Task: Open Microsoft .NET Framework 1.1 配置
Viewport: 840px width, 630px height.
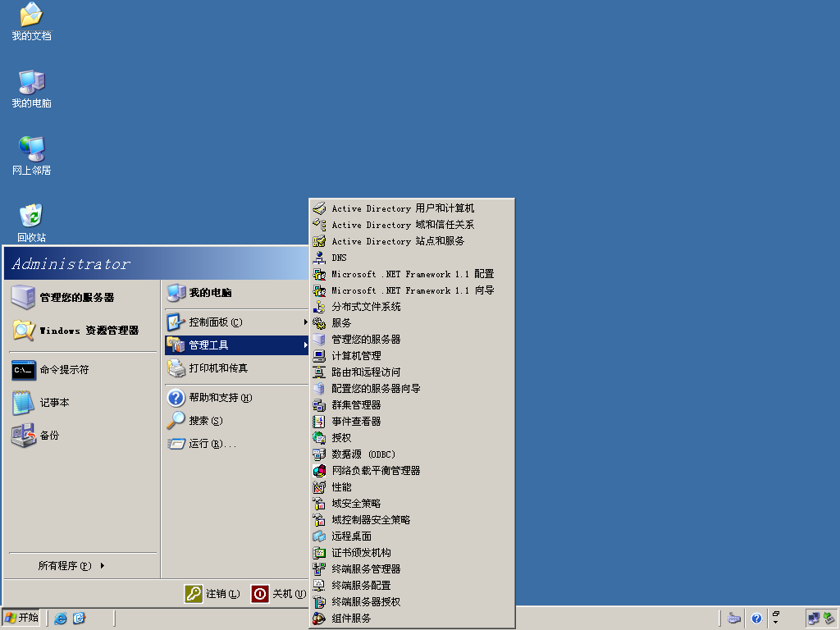Action: 412,274
